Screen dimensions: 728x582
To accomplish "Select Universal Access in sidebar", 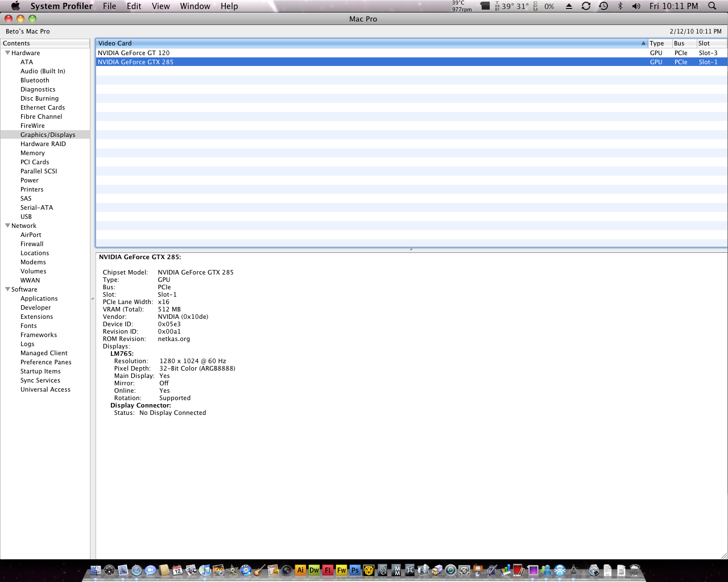I will coord(45,389).
